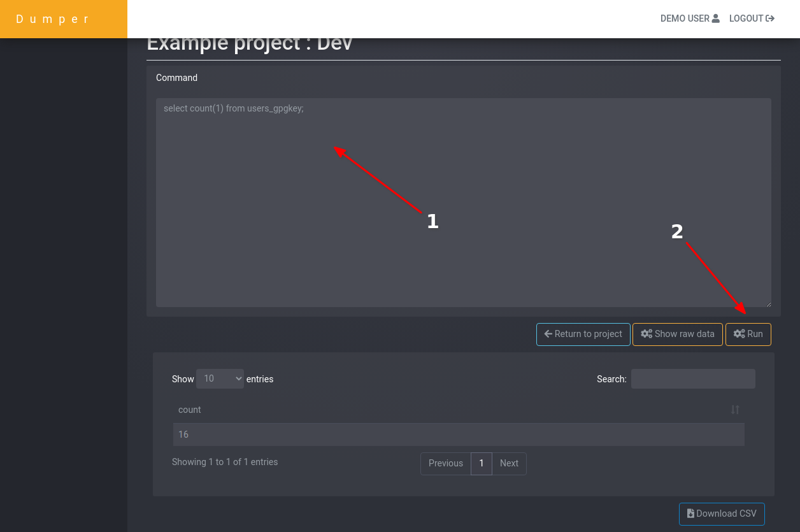Open the Show entries count dropdown
Image resolution: width=800 pixels, height=532 pixels.
(x=220, y=378)
